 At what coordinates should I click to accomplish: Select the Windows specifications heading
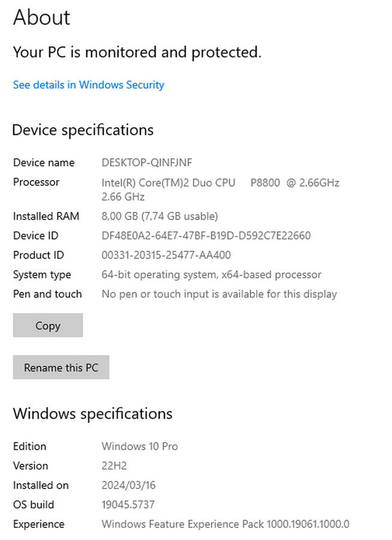coord(92,414)
